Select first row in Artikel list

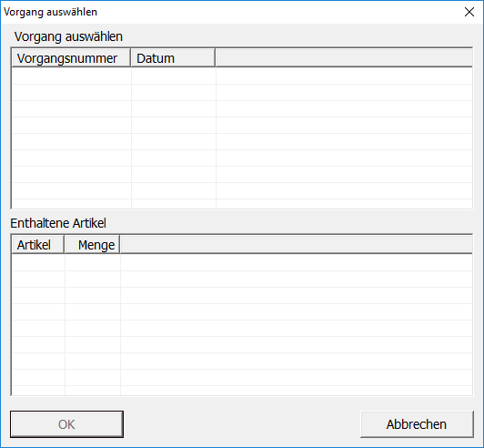(x=242, y=262)
